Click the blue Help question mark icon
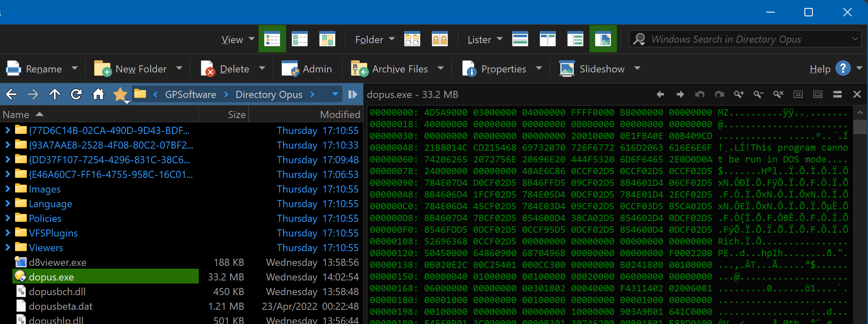The height and width of the screenshot is (324, 868). 843,68
